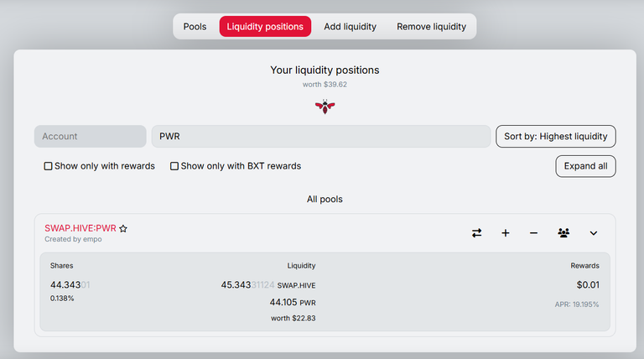Switch to the Pools tab

tap(195, 27)
